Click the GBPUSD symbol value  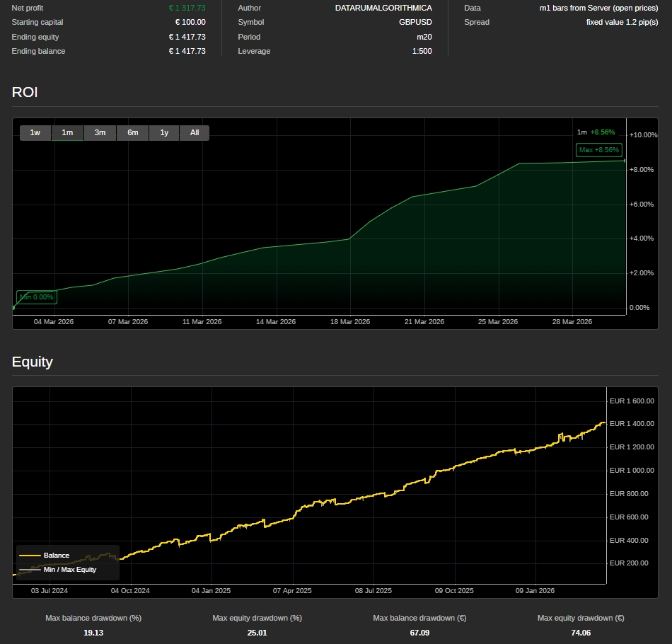(415, 22)
